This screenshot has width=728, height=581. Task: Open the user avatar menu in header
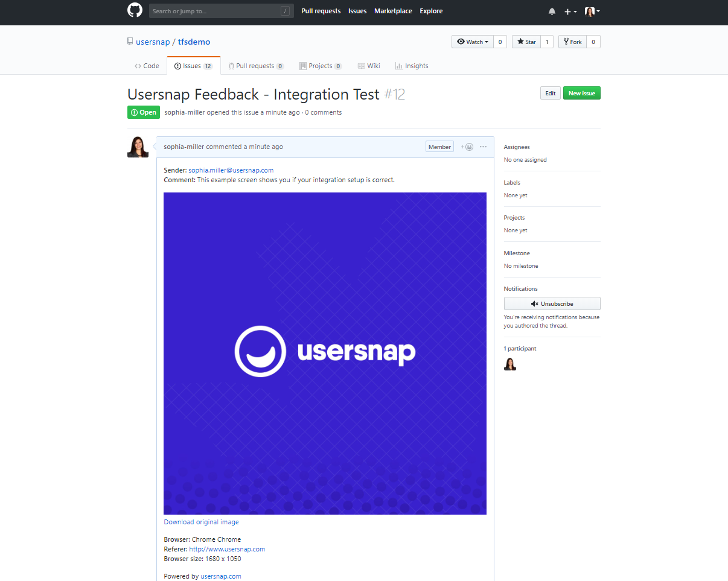[592, 11]
